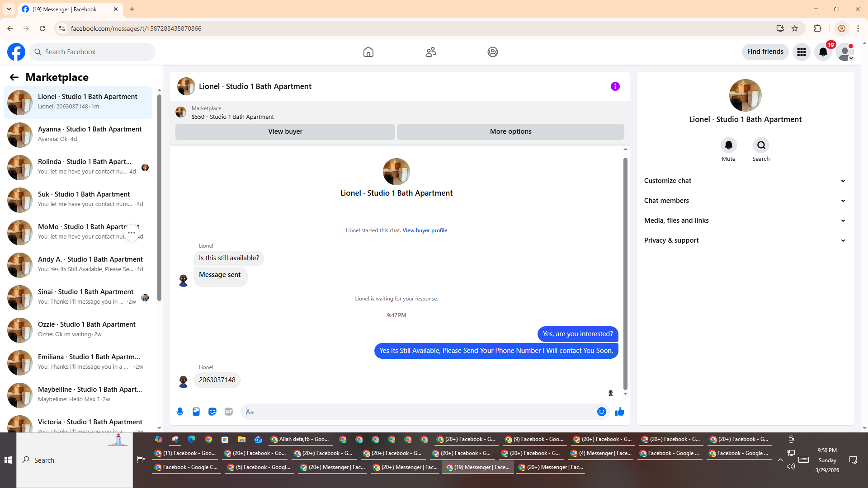This screenshot has width=868, height=488.
Task: Choose a GIF for the message
Action: pos(229,412)
